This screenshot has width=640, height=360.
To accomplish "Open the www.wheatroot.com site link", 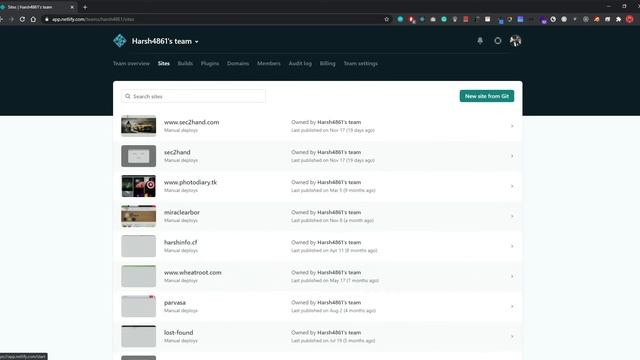I will [x=193, y=273].
